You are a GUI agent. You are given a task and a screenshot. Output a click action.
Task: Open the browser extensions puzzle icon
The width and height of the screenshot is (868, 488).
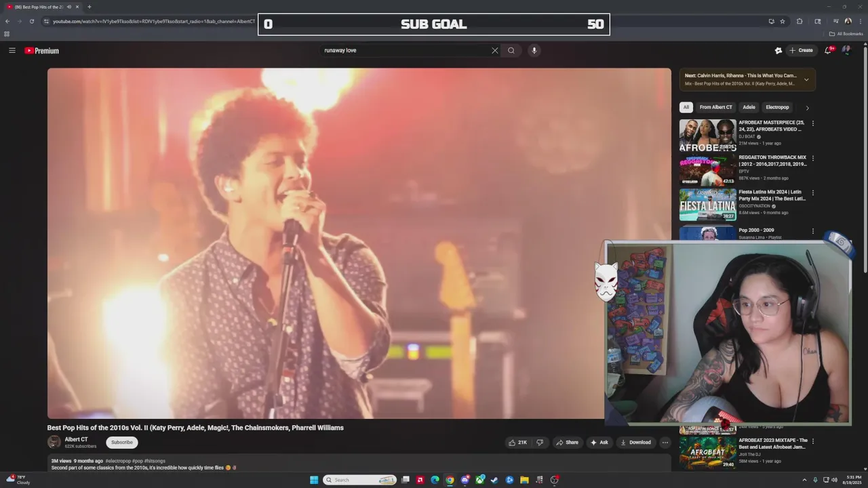point(800,21)
